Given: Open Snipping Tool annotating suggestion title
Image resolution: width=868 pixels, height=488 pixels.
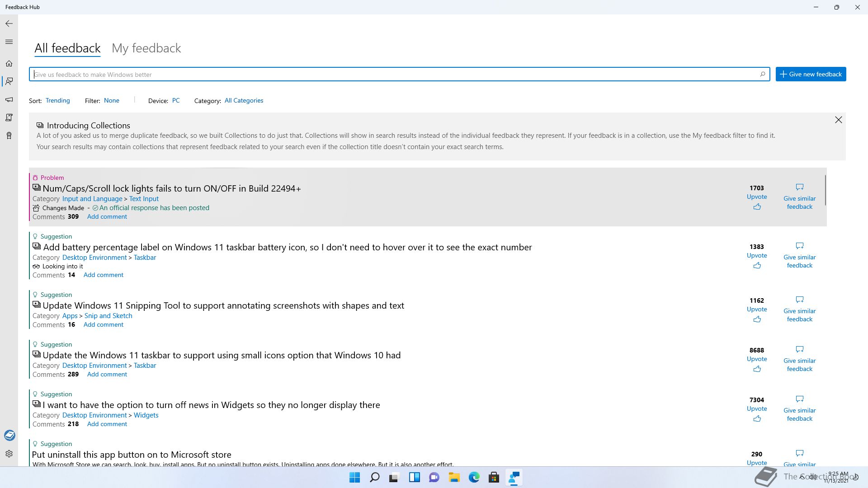Looking at the screenshot, I should pos(223,305).
